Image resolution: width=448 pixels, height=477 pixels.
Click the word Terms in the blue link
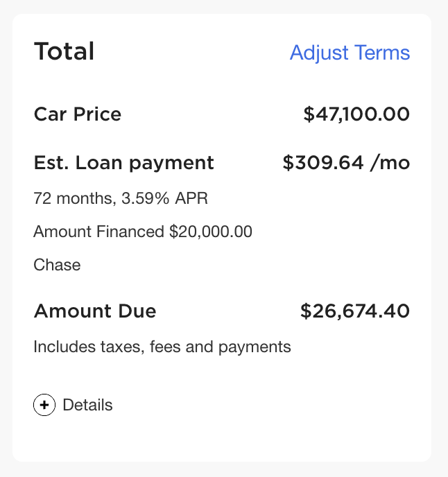pos(383,53)
